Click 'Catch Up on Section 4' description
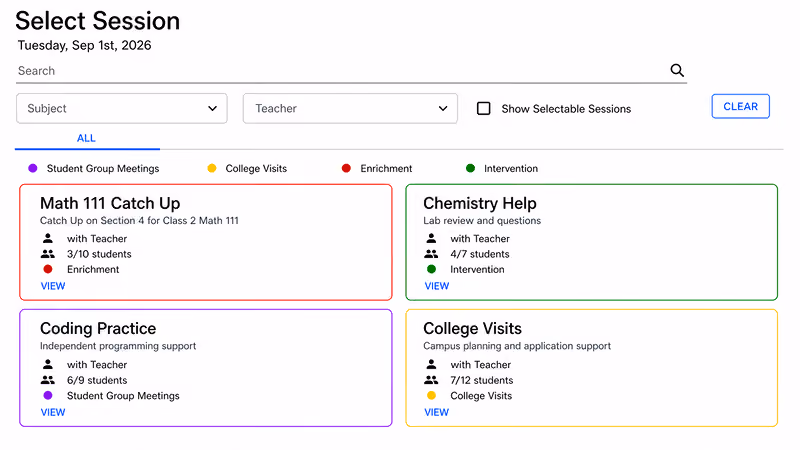 click(139, 220)
